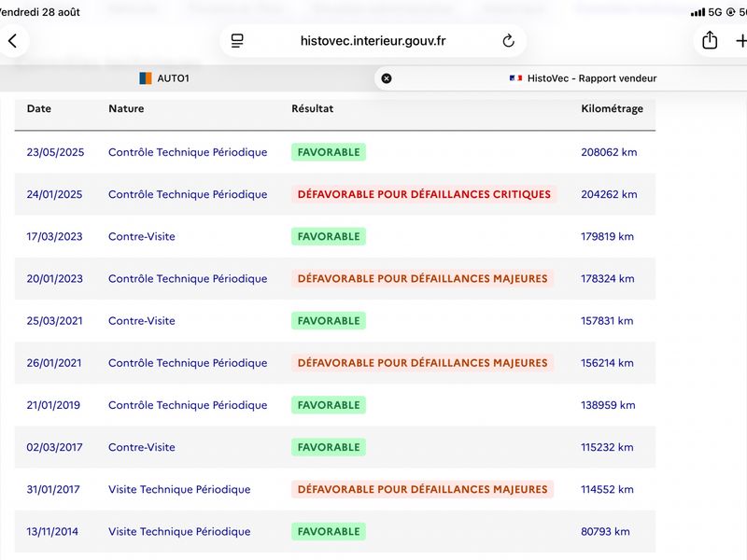Open the share sheet icon
The height and width of the screenshot is (560, 747).
710,40
